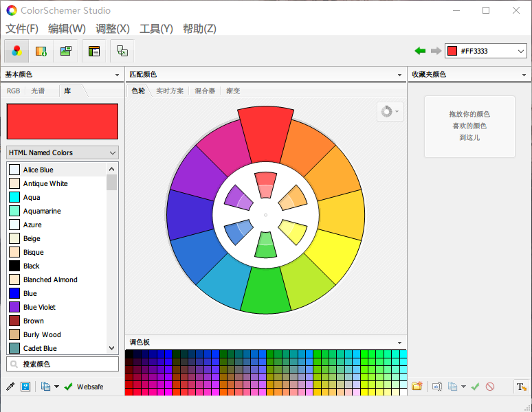Expand the 匹配颜色 panel menu arrow

pyautogui.click(x=399, y=75)
